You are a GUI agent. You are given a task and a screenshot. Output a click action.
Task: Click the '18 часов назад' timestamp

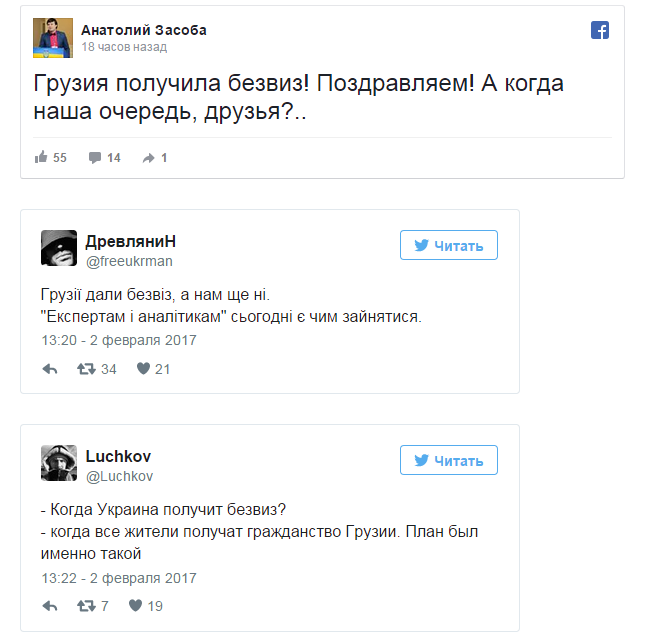pyautogui.click(x=123, y=47)
